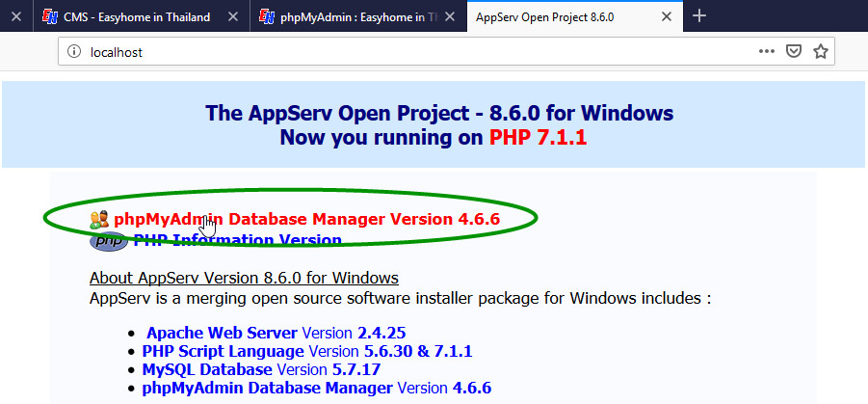Click the 'AppServ is a merging open source' sentence

[x=400, y=299]
